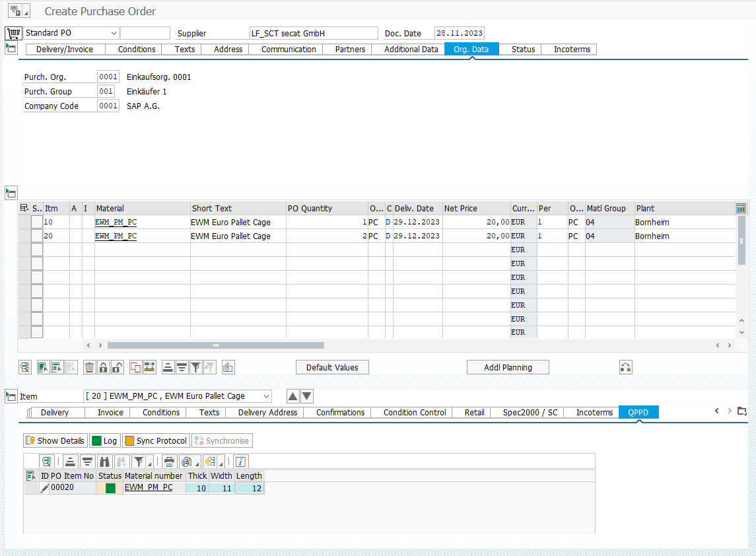Switch to the Conditions header tab

[x=137, y=50]
